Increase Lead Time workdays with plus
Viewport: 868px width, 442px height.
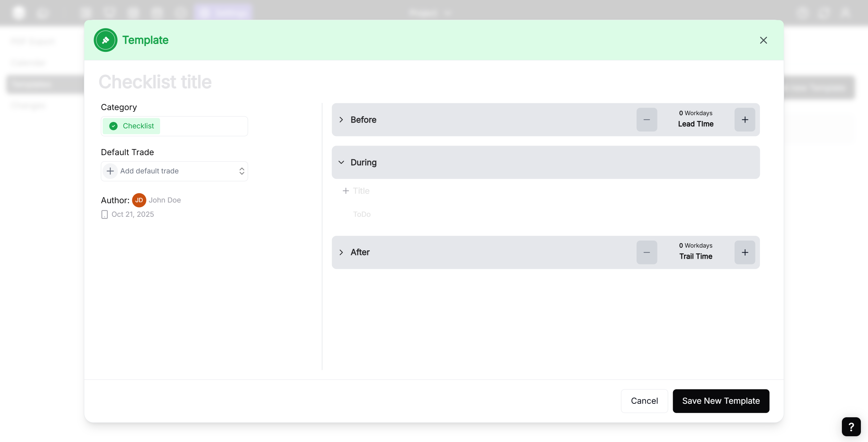(745, 120)
